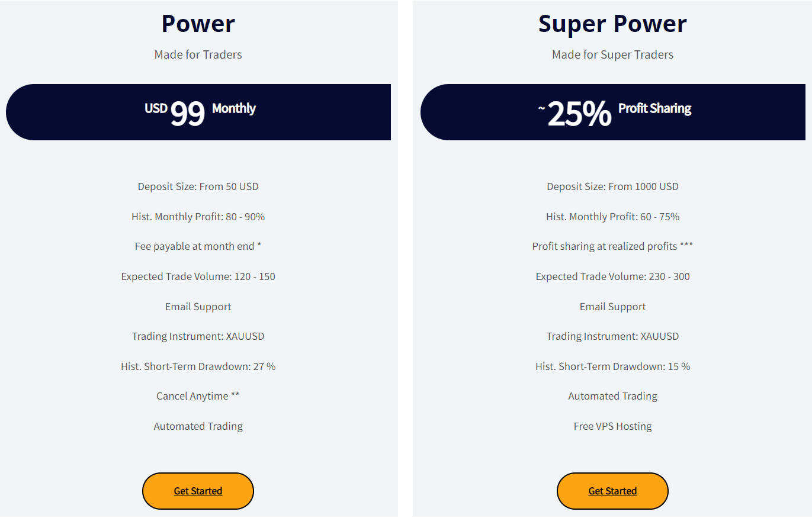Image resolution: width=812 pixels, height=518 pixels.
Task: Click 'Made for Super Traders' subtitle
Action: coord(612,54)
